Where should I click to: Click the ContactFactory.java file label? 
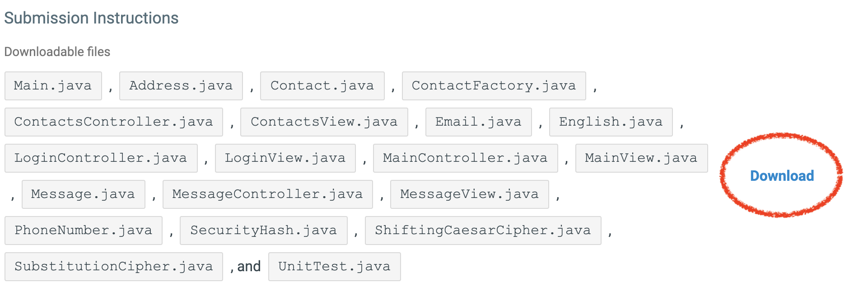pyautogui.click(x=494, y=86)
